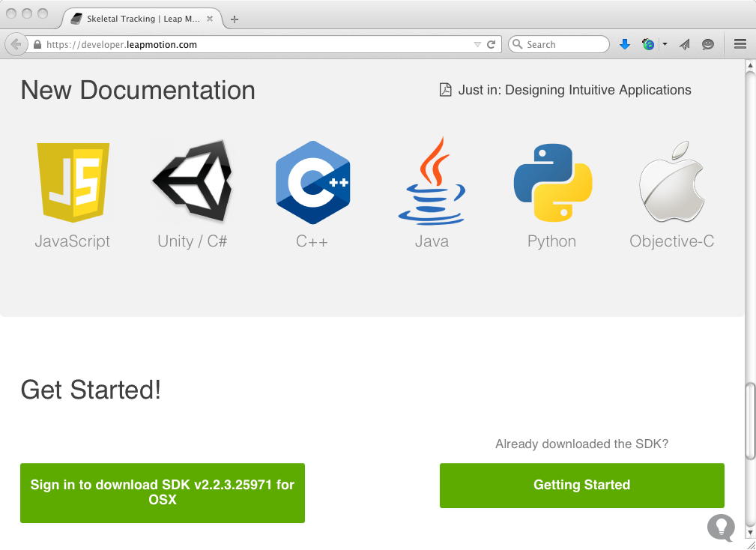
Task: Click the padlock site identity icon
Action: pos(37,44)
